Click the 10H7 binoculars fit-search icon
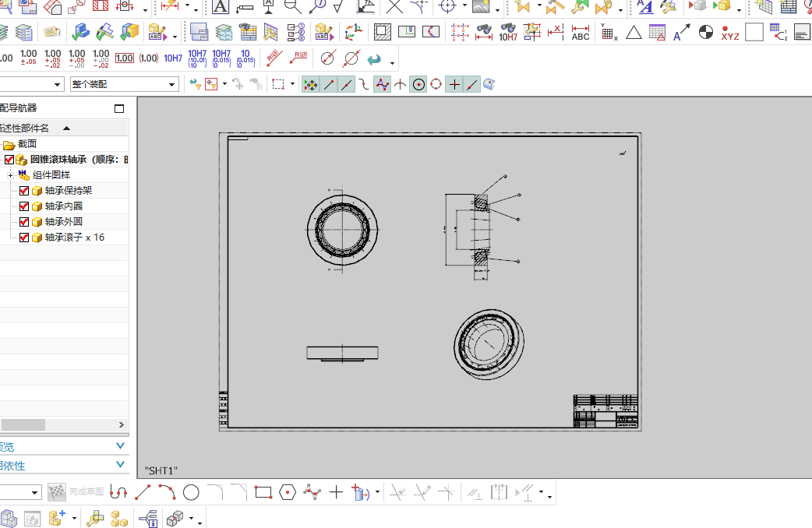 point(508,32)
